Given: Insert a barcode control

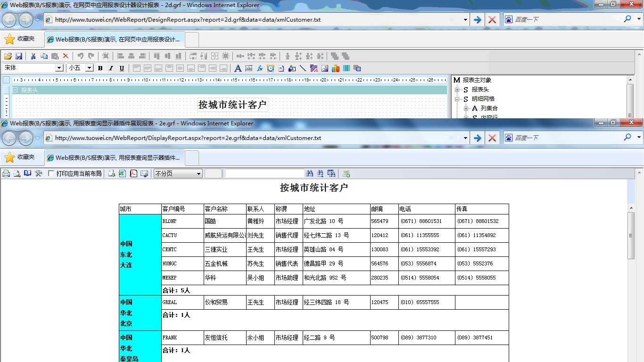Looking at the screenshot, I should pos(347,68).
